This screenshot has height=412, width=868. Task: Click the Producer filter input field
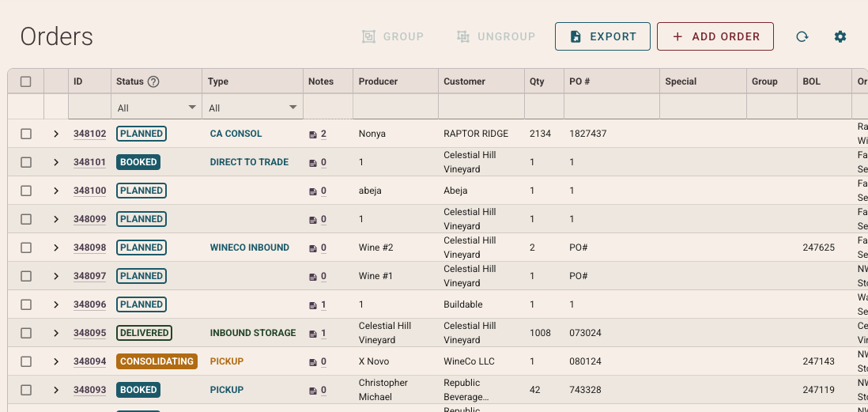point(396,106)
